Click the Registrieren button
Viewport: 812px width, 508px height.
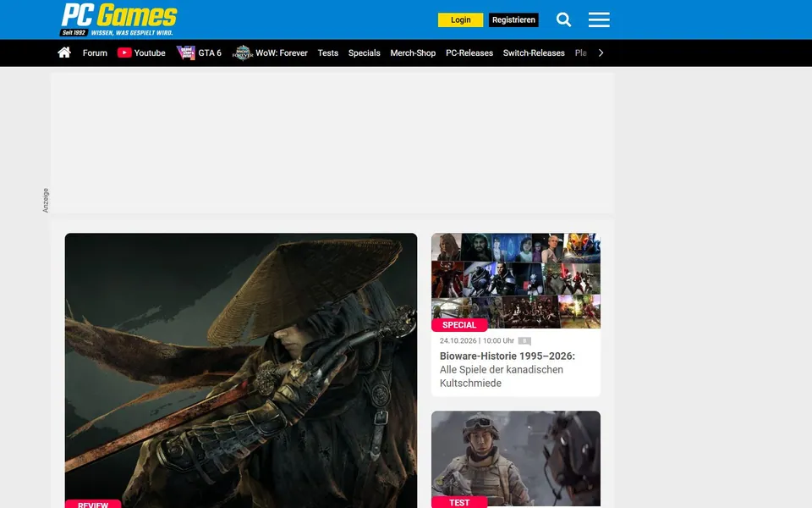coord(513,19)
